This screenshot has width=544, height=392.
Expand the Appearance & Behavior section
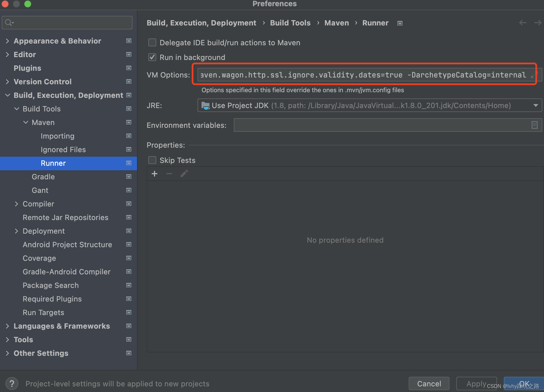[8, 41]
